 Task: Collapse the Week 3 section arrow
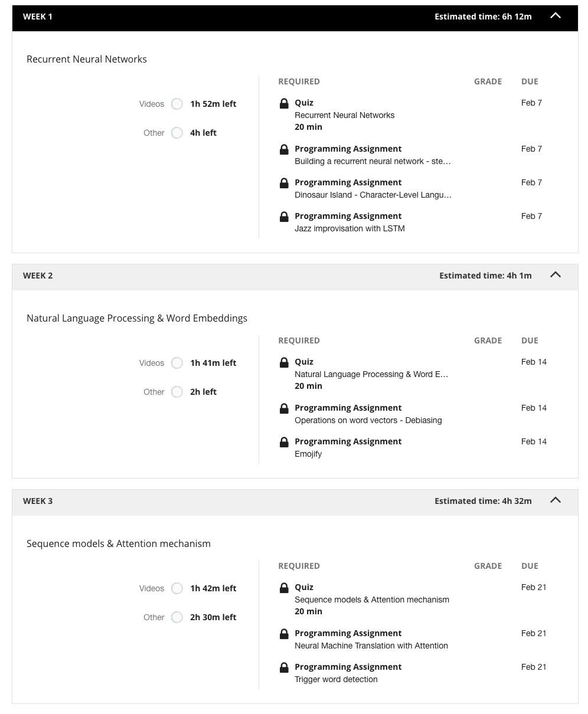point(556,500)
